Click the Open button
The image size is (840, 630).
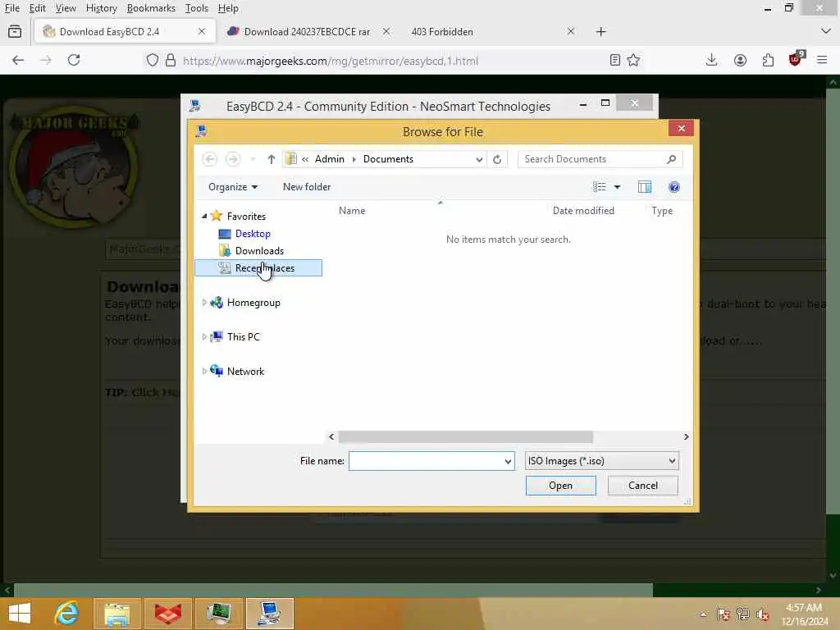[x=560, y=486]
